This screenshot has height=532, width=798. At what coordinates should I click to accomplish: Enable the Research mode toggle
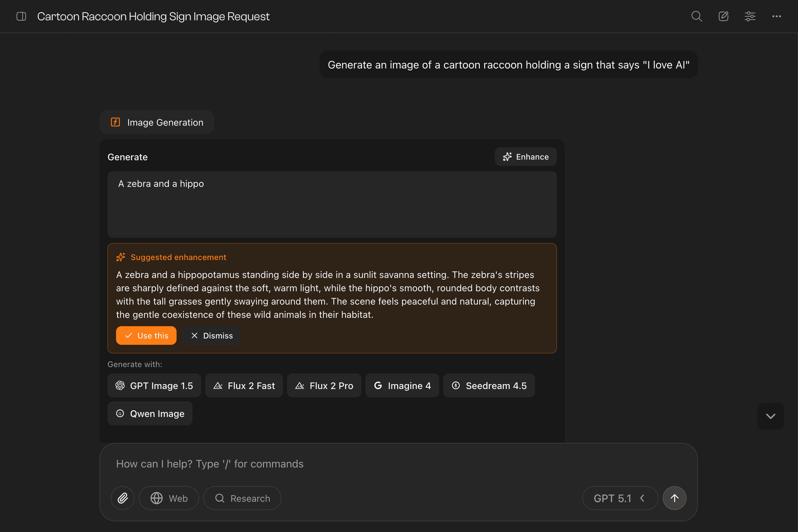click(242, 498)
